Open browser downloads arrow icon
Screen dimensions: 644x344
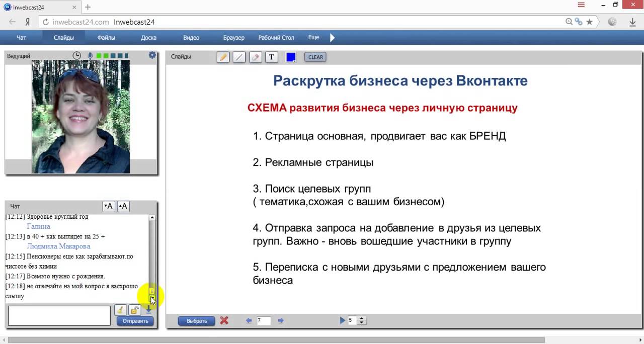coord(633,22)
